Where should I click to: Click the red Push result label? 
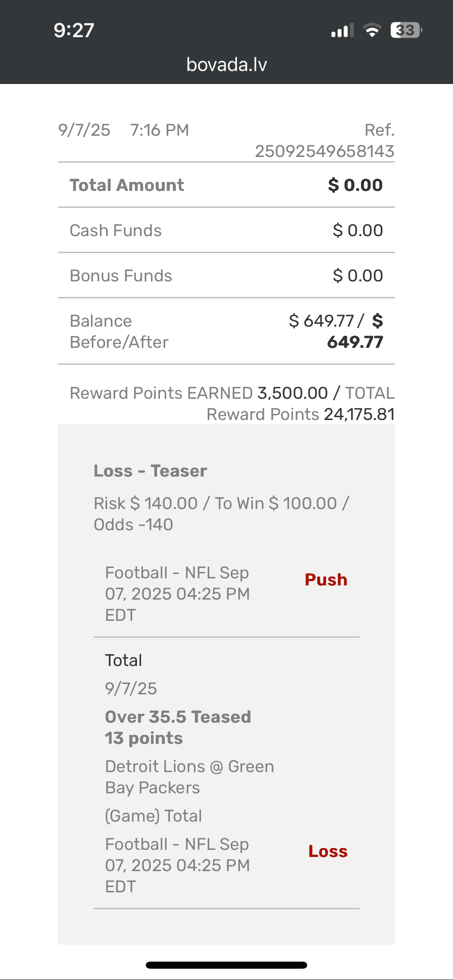coord(326,580)
